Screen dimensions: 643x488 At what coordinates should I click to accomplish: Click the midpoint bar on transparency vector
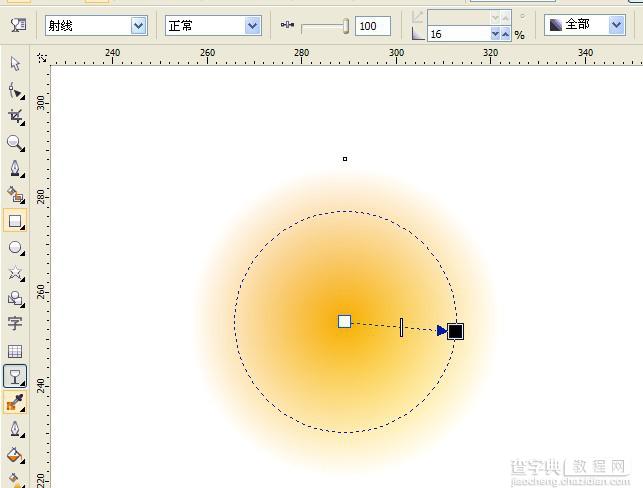(x=401, y=328)
